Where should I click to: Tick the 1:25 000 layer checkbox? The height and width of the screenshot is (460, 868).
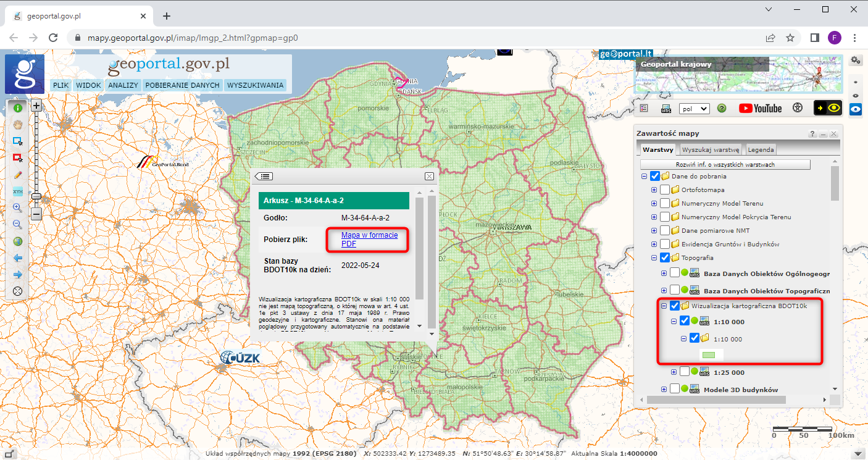coord(685,372)
